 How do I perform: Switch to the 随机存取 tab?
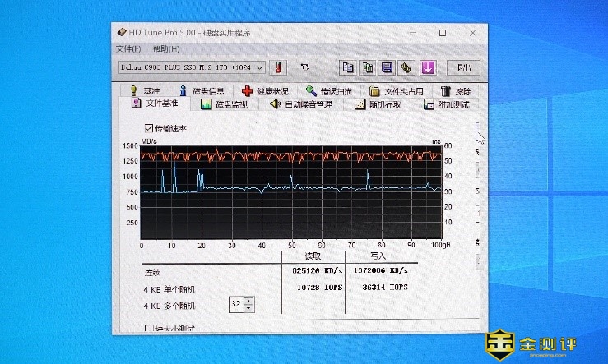point(378,104)
